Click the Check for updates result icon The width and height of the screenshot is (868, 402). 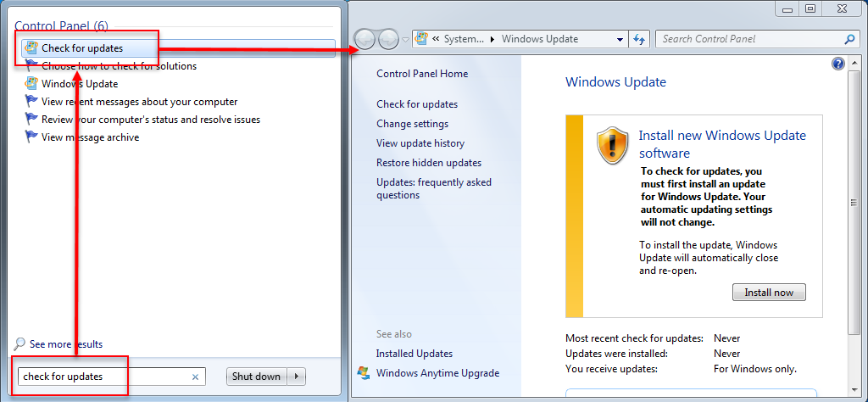[x=31, y=48]
